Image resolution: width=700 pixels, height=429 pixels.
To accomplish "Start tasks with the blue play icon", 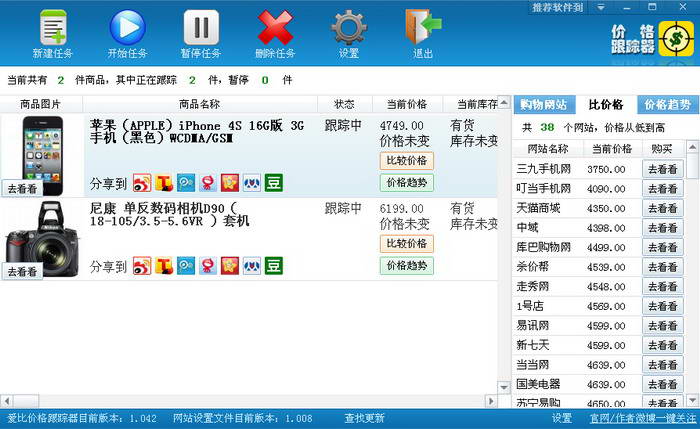I will click(127, 28).
